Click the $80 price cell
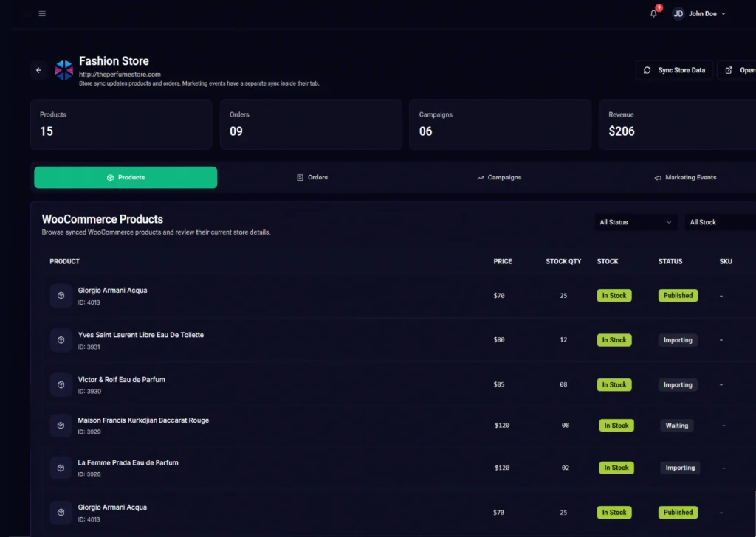 [x=499, y=339]
